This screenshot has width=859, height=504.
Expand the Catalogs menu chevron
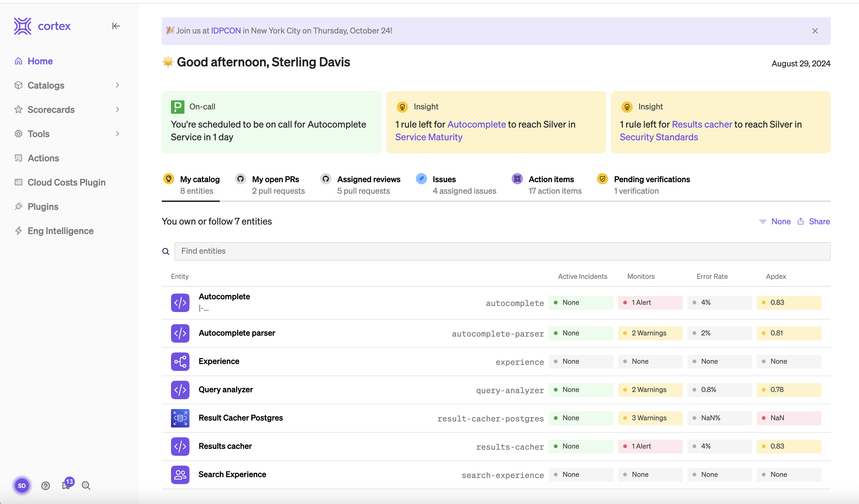117,85
